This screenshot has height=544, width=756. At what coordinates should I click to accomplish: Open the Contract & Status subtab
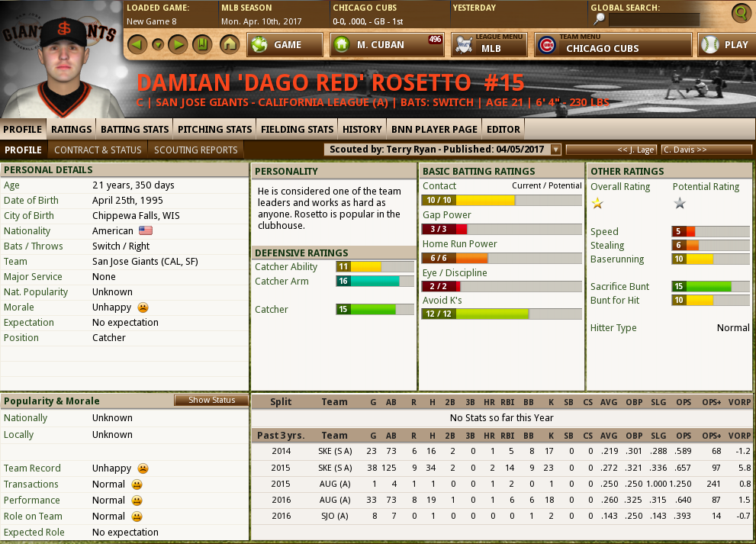point(98,150)
